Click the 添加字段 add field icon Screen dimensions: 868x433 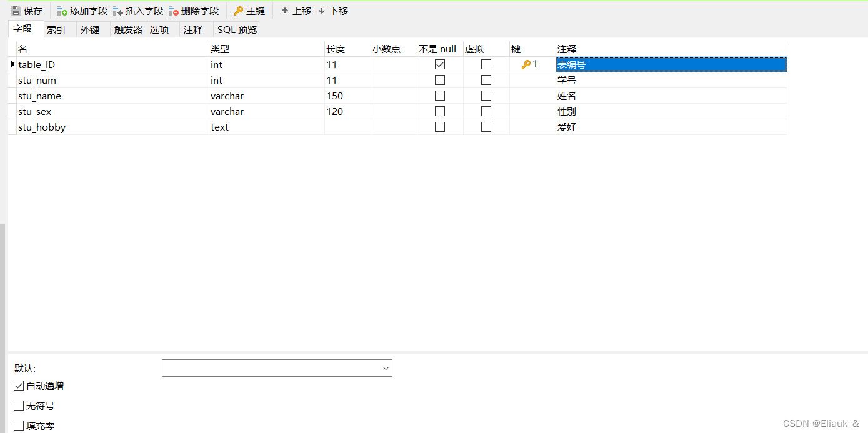[x=62, y=10]
